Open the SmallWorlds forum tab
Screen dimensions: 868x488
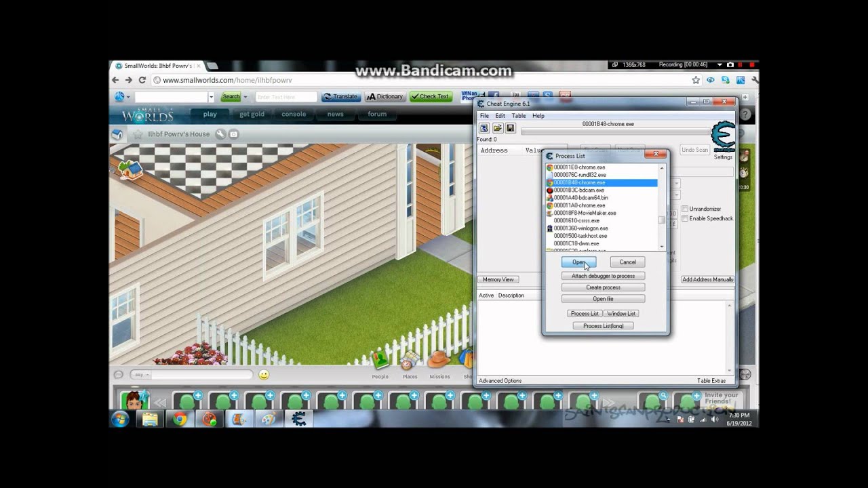click(x=377, y=115)
